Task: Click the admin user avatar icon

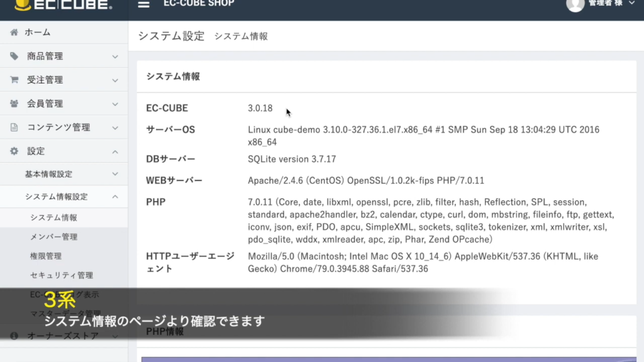Action: click(575, 4)
